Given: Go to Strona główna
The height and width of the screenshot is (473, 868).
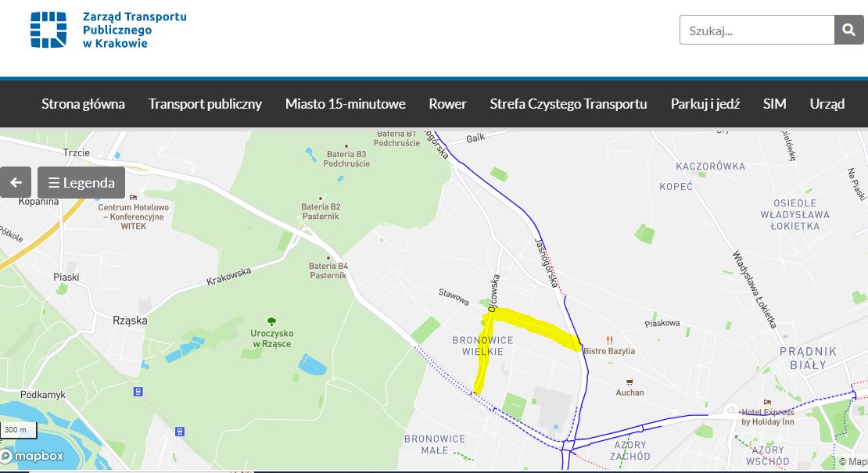Looking at the screenshot, I should 83,104.
